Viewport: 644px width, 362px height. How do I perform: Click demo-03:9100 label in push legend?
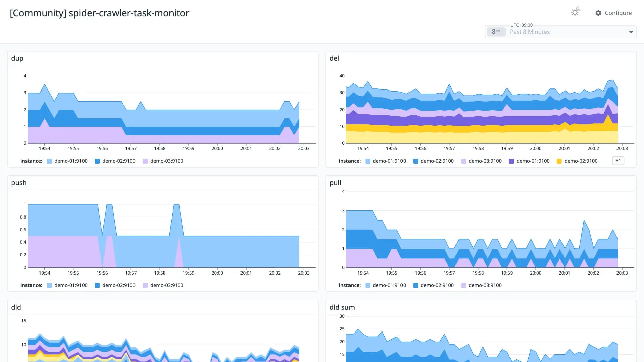point(167,285)
